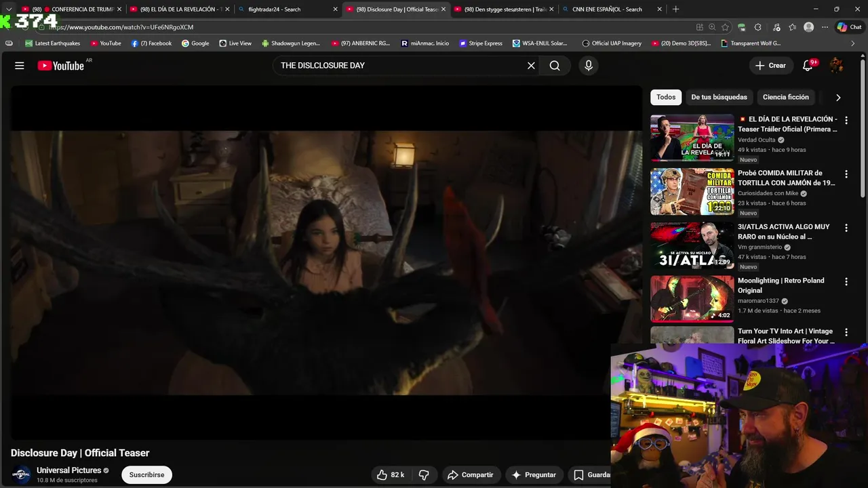The width and height of the screenshot is (868, 488).
Task: Clear the YouTube search box text
Action: pos(531,66)
